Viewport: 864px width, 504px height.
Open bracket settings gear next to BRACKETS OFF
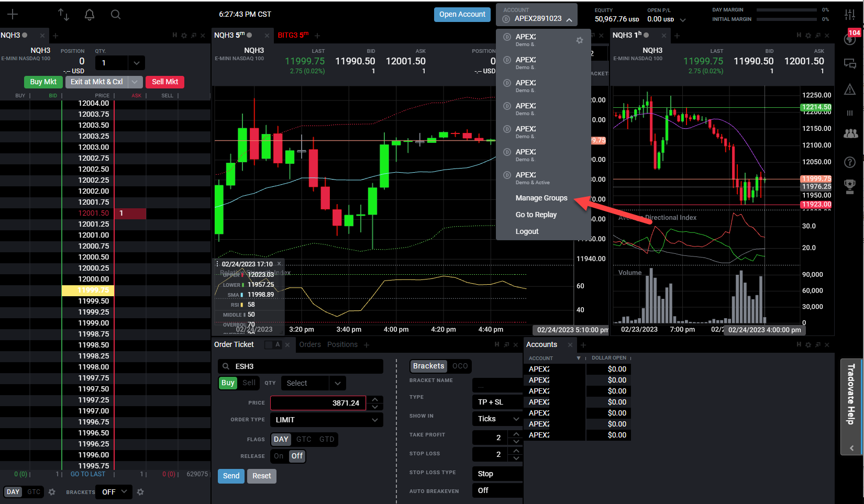click(x=140, y=492)
